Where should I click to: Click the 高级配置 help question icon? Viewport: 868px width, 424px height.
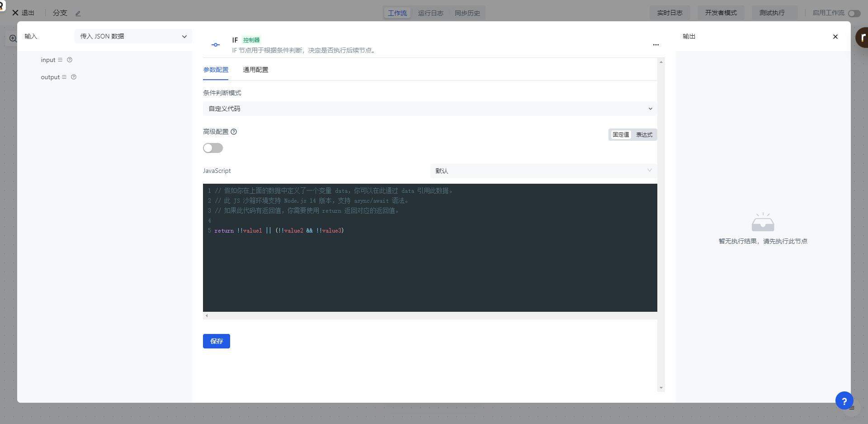(234, 132)
